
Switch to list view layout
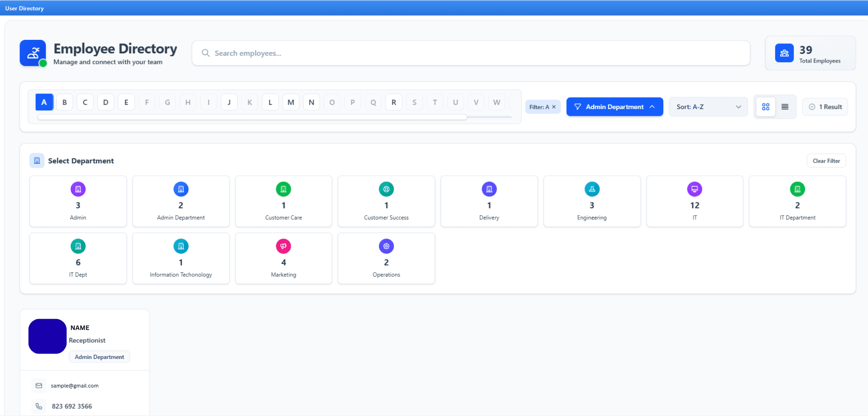(785, 106)
